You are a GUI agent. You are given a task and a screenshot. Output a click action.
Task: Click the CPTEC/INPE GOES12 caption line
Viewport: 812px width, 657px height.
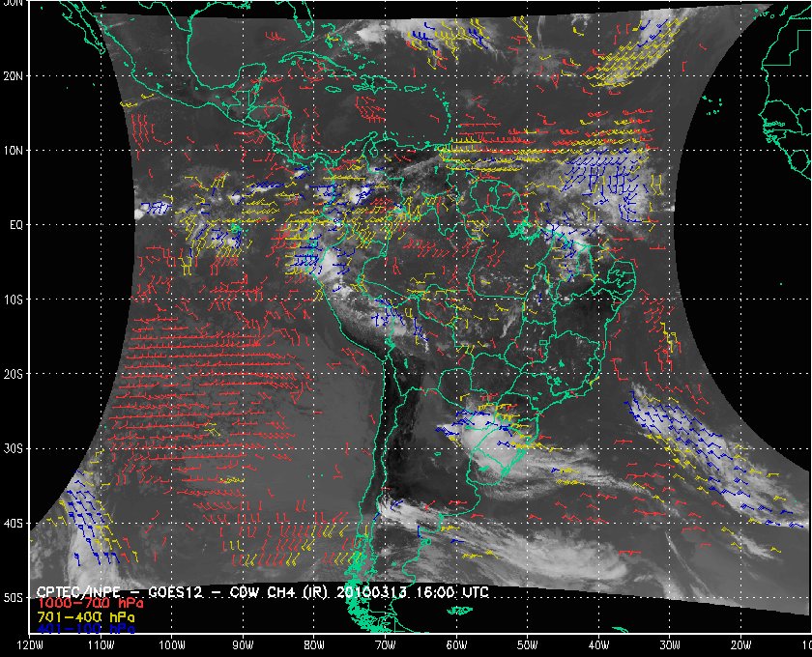pos(263,592)
